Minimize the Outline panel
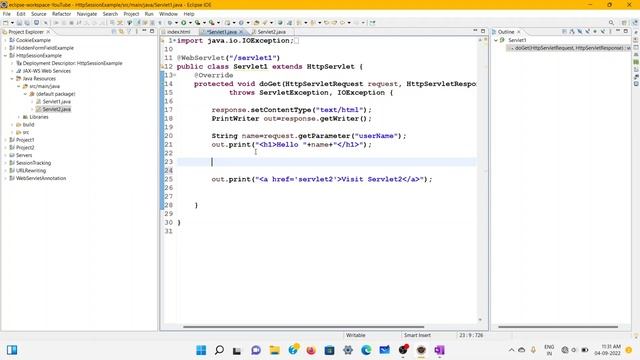Image resolution: width=640 pixels, height=360 pixels. tap(618, 31)
